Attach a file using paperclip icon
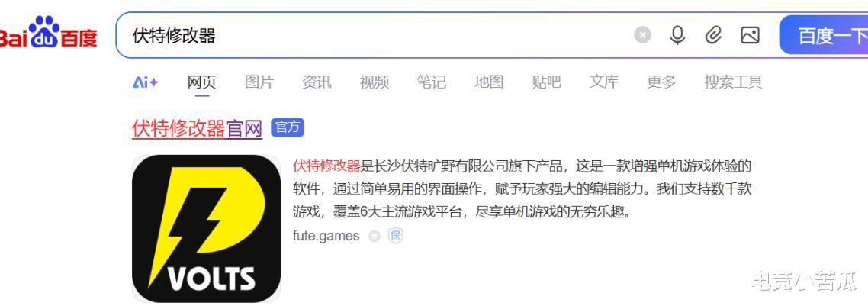This screenshot has height=306, width=868. [x=713, y=35]
